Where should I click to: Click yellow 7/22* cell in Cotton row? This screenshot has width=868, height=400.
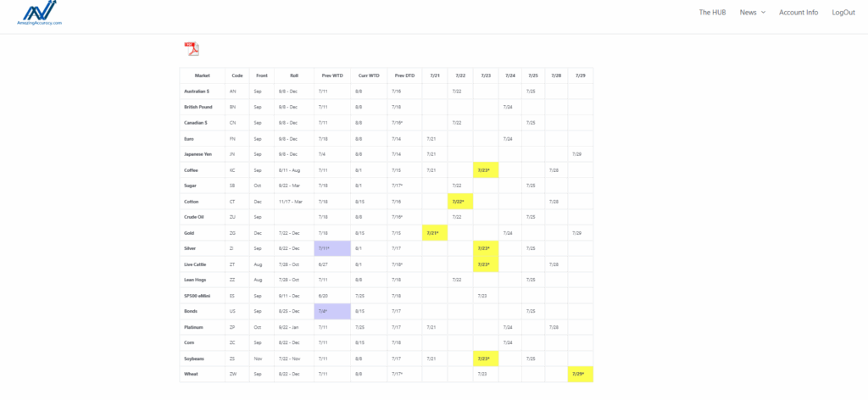point(459,202)
